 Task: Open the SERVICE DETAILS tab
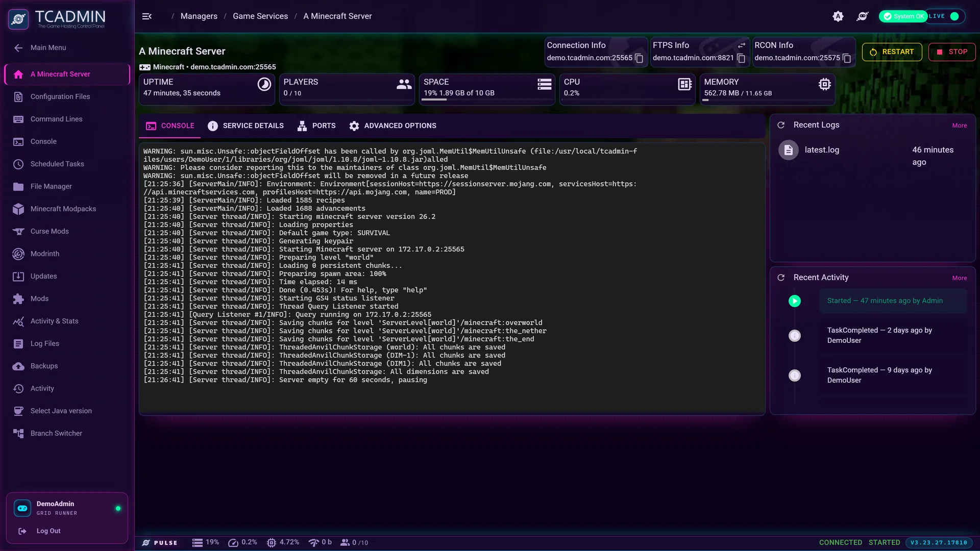point(246,126)
